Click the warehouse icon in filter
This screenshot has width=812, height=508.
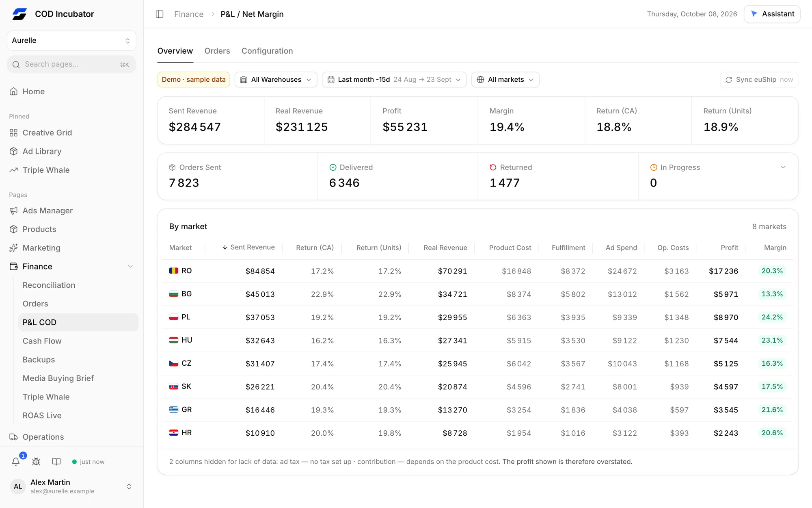pyautogui.click(x=244, y=80)
